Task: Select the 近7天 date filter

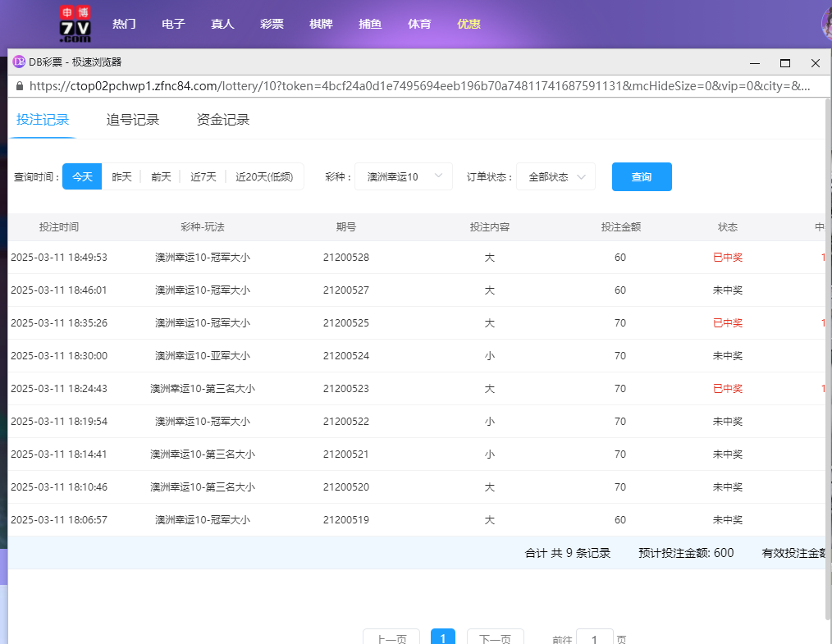Action: click(201, 176)
